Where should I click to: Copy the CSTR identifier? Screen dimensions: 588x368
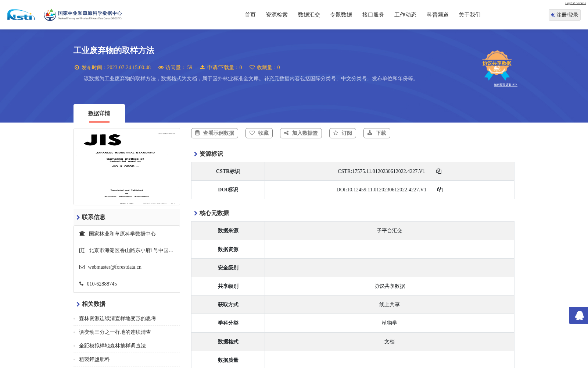(439, 171)
